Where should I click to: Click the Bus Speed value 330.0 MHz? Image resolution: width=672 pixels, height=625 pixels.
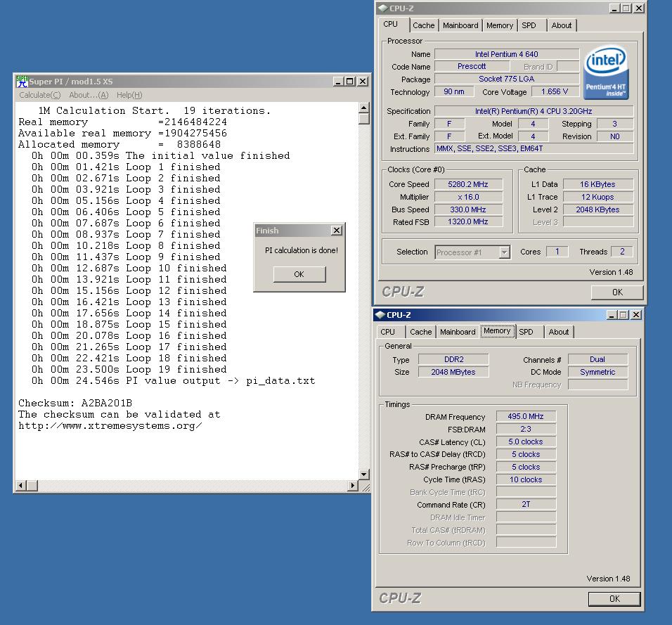[x=468, y=210]
